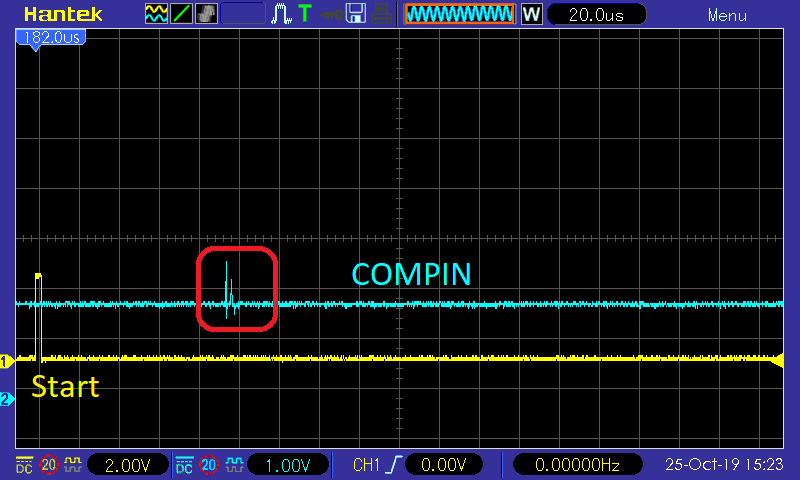Click the CH1 20 bandwidth limit icon
This screenshot has height=480, width=800.
click(49, 465)
